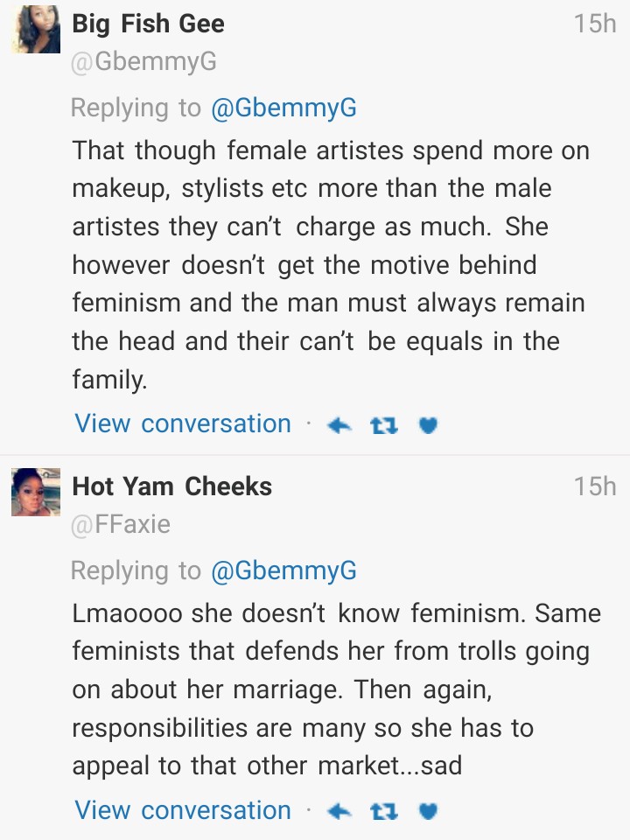Click the Big Fish Gee display name

[x=148, y=24]
